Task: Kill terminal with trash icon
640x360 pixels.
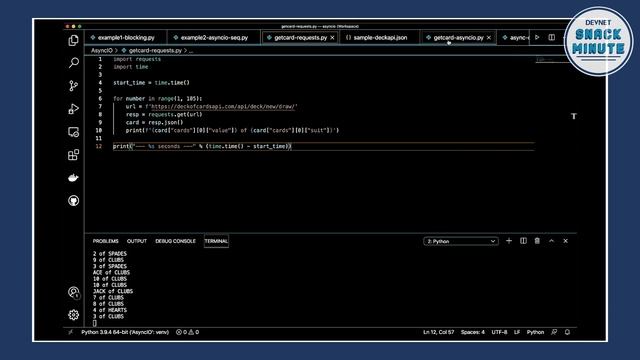Action: tap(537, 241)
